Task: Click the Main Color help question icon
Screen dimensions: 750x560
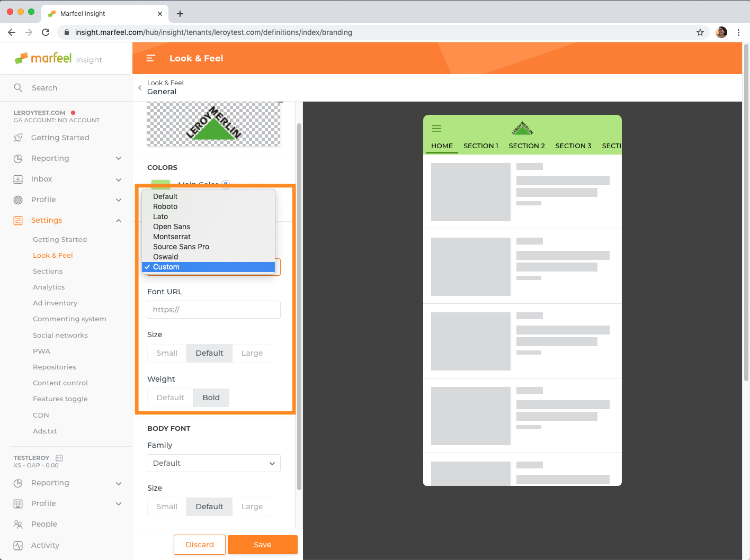Action: [x=226, y=184]
